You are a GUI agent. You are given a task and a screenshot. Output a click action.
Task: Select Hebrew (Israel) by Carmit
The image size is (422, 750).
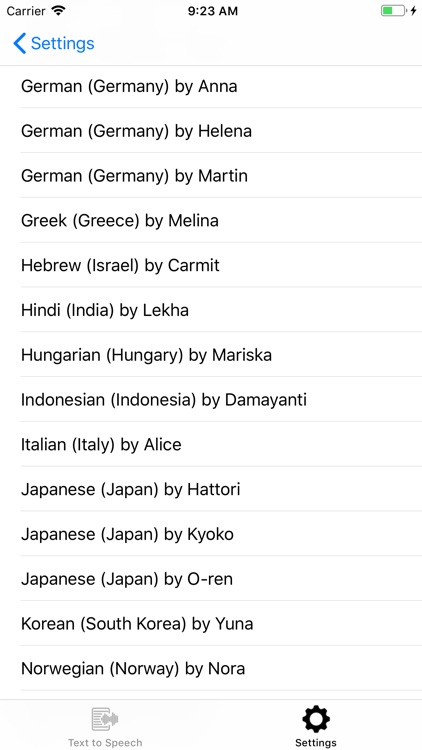(211, 265)
